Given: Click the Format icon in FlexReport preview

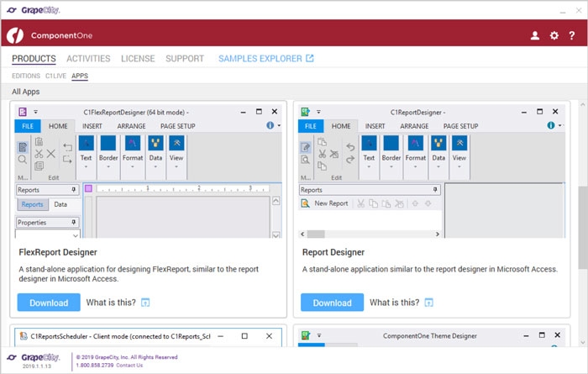Looking at the screenshot, I should (133, 144).
